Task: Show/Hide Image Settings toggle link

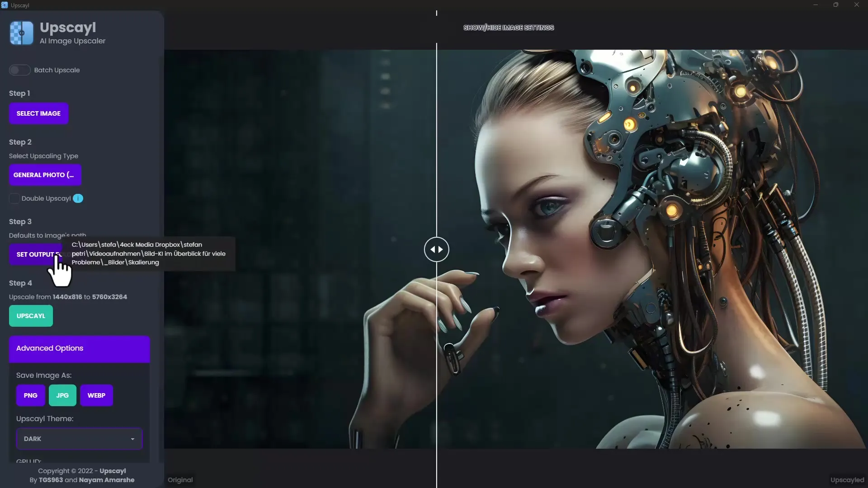Action: click(x=508, y=28)
